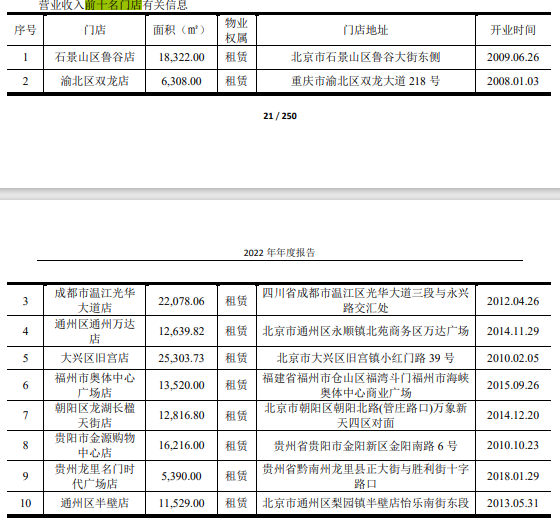The image size is (560, 523).
Task: Click the column header 开业时间
Action: (x=513, y=30)
